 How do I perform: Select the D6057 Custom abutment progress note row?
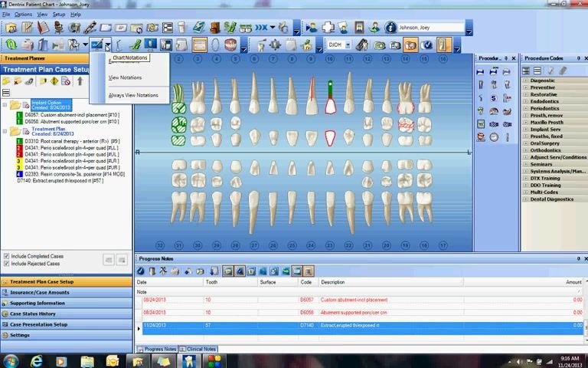363,300
